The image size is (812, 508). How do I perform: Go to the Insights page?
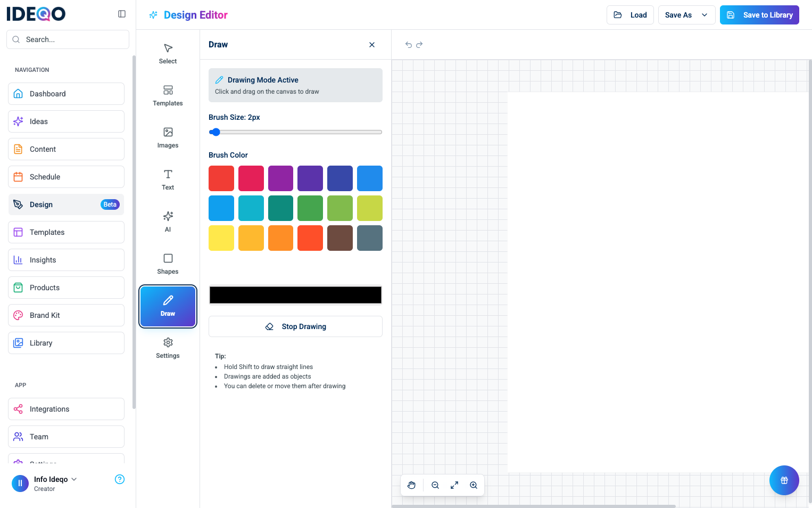[66, 260]
